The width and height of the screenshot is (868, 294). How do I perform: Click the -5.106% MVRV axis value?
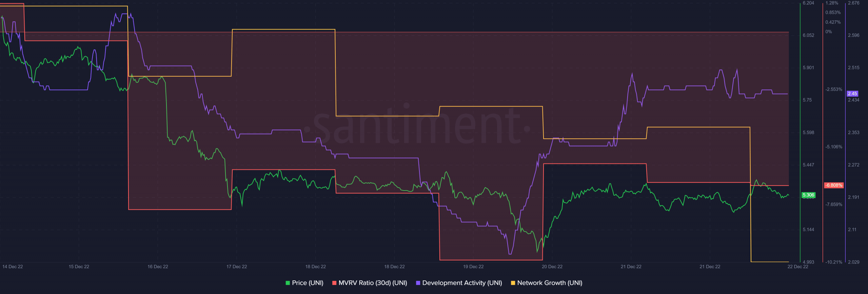834,147
